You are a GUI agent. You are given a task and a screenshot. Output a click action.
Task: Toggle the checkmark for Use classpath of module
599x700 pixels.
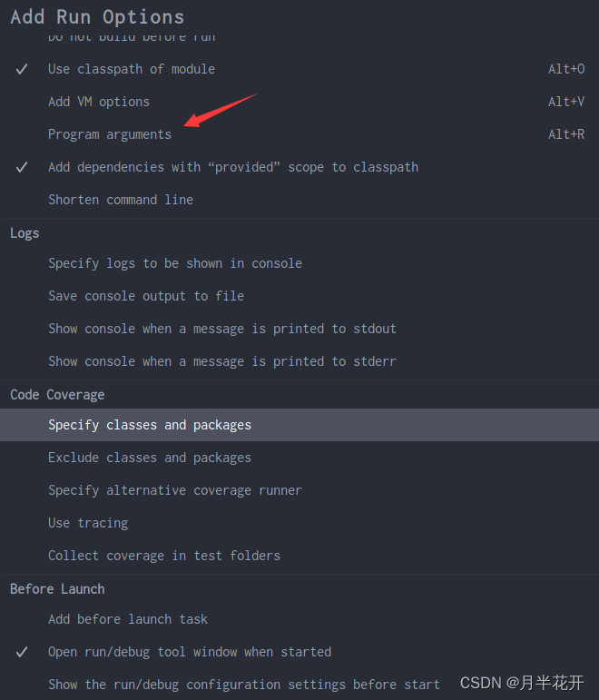(x=22, y=69)
